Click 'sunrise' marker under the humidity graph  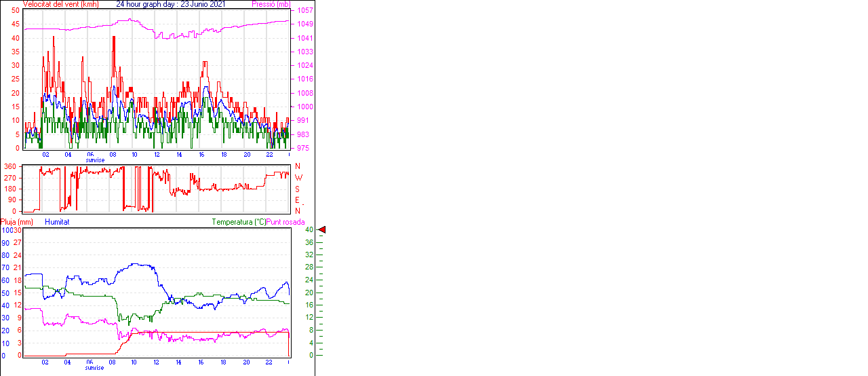(x=95, y=368)
